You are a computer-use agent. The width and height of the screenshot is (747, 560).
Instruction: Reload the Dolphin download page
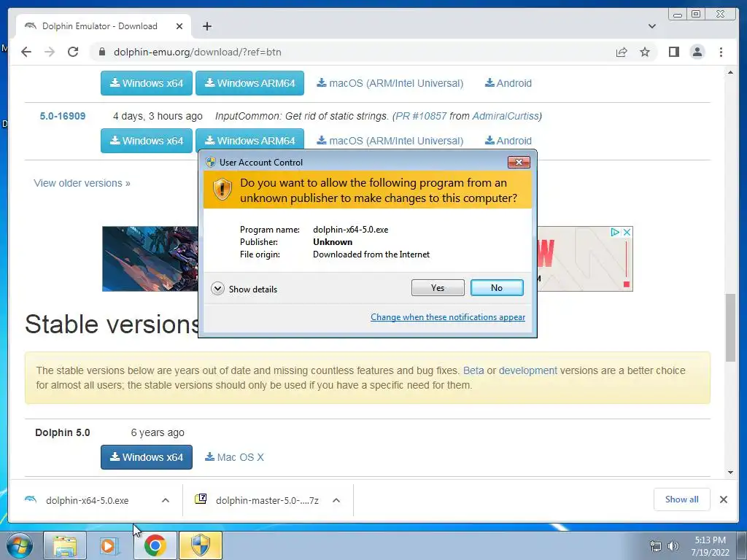(73, 52)
